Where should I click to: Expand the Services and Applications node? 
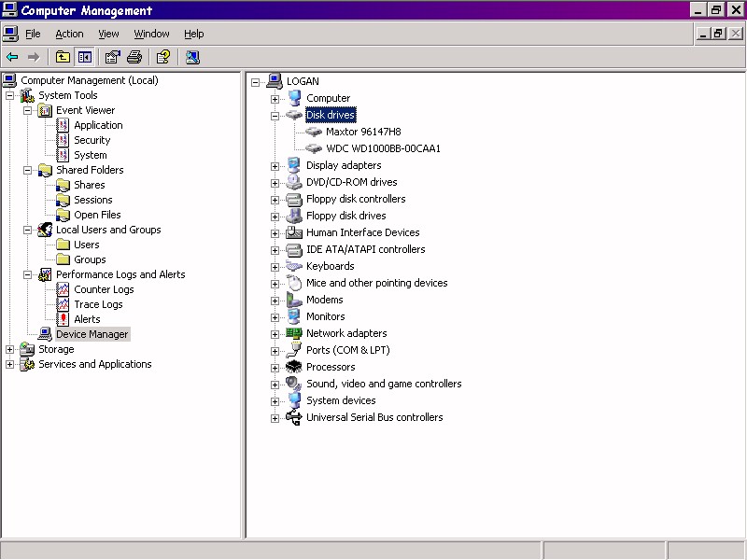tap(9, 364)
